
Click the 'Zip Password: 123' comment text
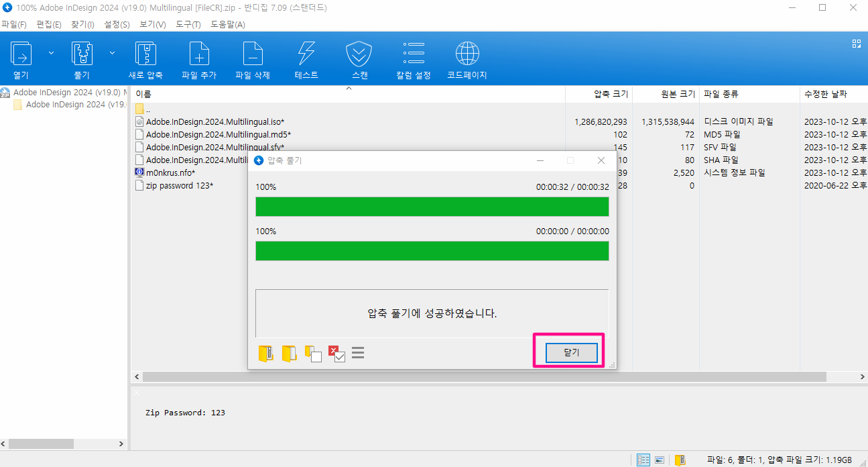(x=185, y=413)
